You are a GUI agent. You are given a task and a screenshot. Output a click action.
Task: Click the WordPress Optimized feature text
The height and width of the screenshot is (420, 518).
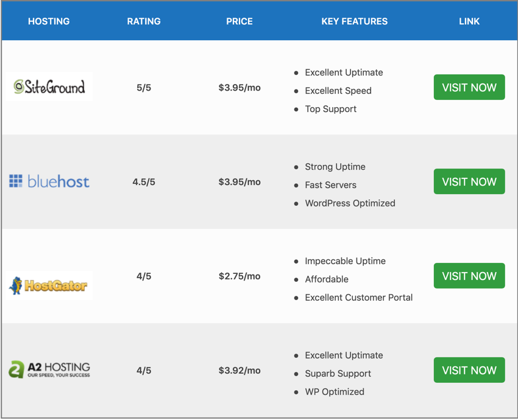[x=350, y=203]
